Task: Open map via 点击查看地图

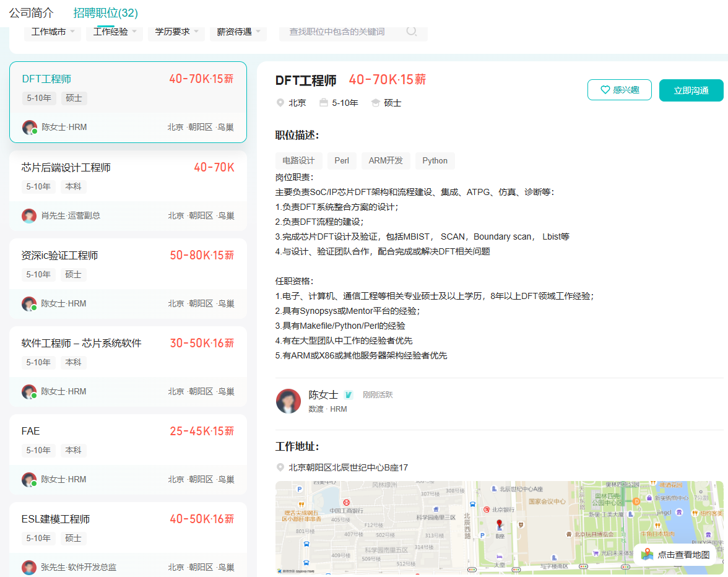Action: click(x=676, y=554)
